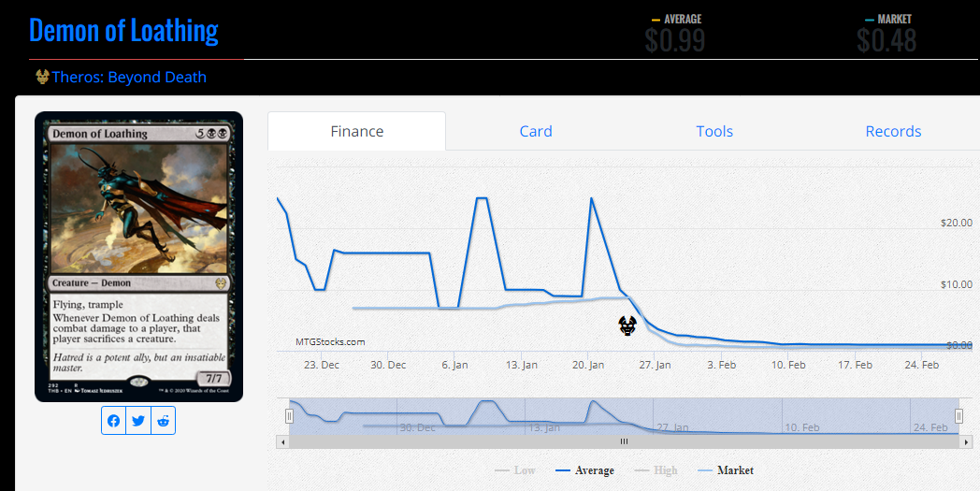Click the Theros set symbol icon

[42, 77]
